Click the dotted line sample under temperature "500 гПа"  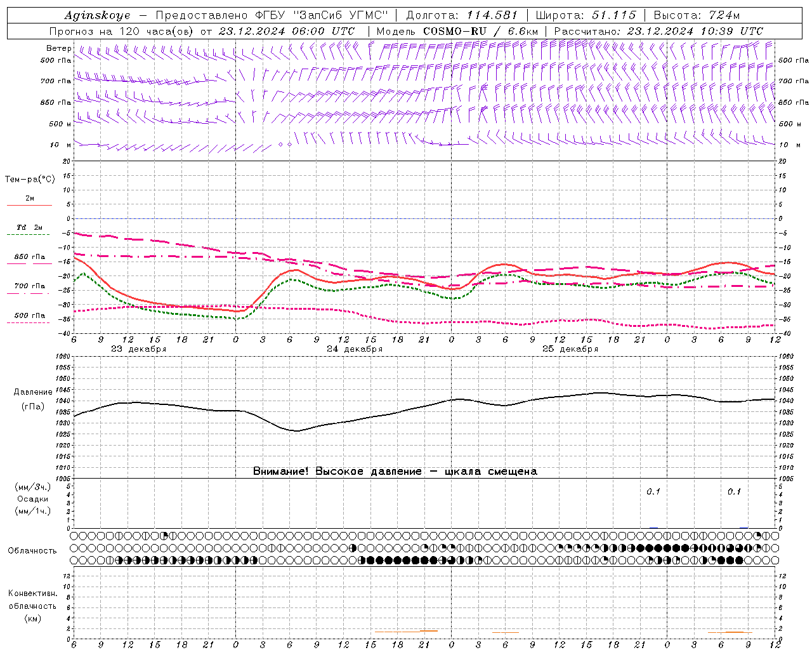pyautogui.click(x=29, y=322)
